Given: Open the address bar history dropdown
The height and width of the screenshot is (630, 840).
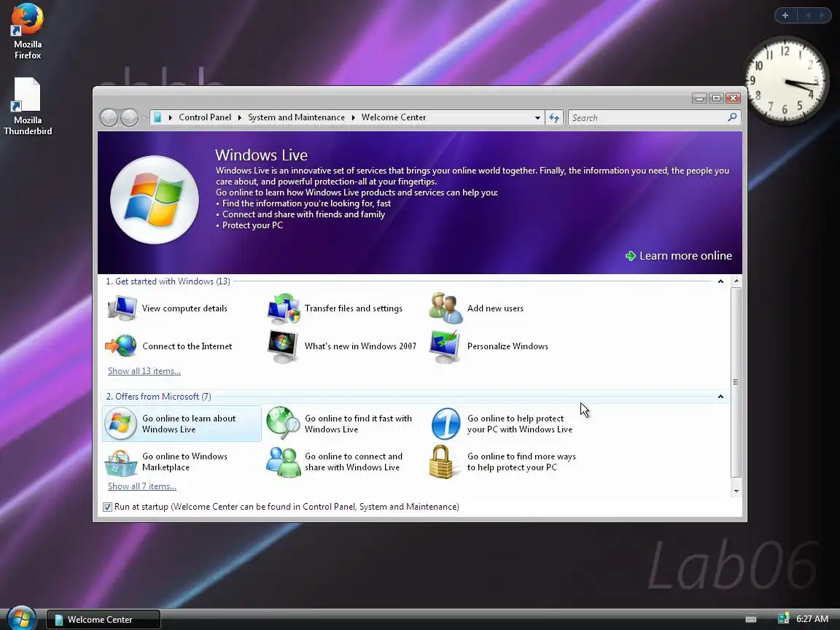Looking at the screenshot, I should [x=537, y=118].
